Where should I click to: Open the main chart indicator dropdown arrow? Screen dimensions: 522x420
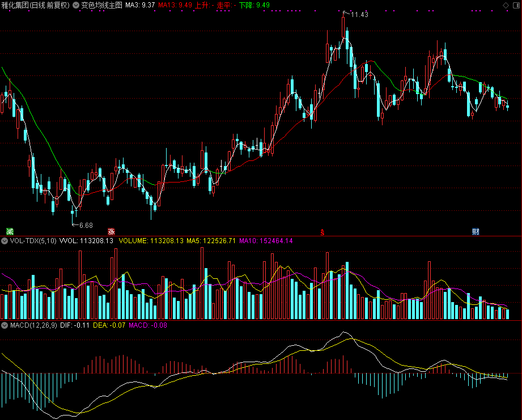click(76, 5)
